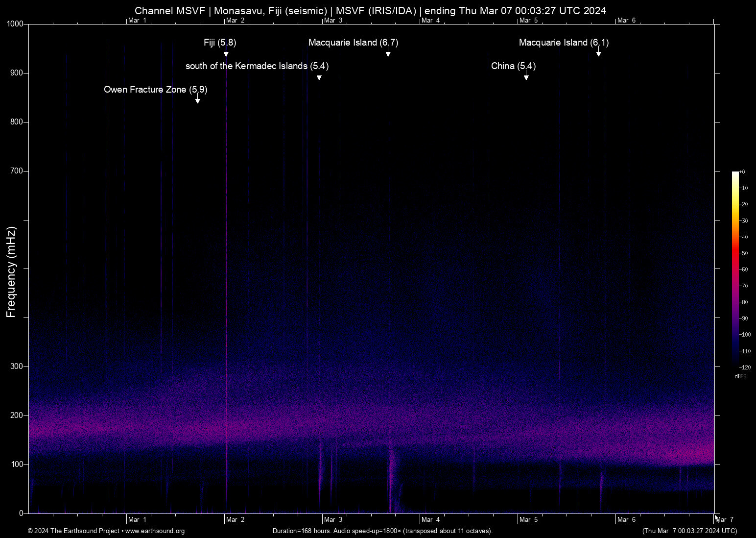Select the south of the Kermadec Islands label
The image size is (756, 538).
click(257, 66)
